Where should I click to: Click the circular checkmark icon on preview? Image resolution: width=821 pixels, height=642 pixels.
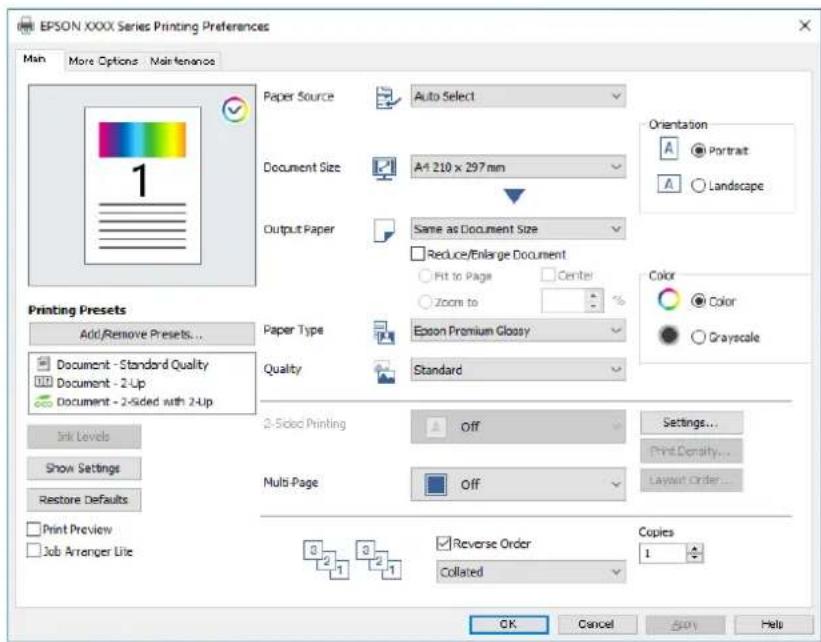click(235, 109)
